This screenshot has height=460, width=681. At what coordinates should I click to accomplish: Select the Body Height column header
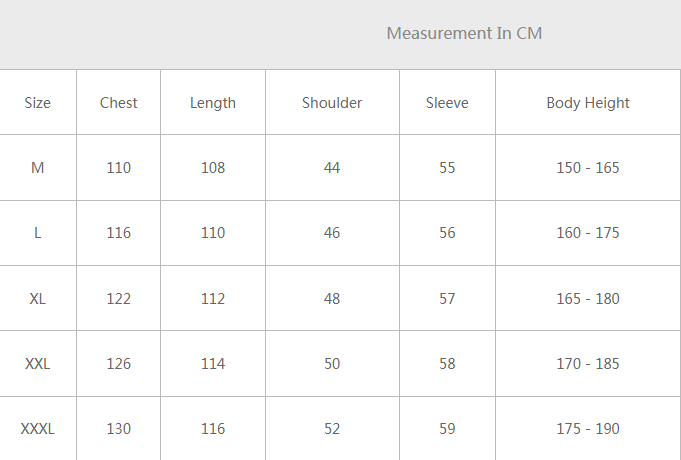click(588, 103)
